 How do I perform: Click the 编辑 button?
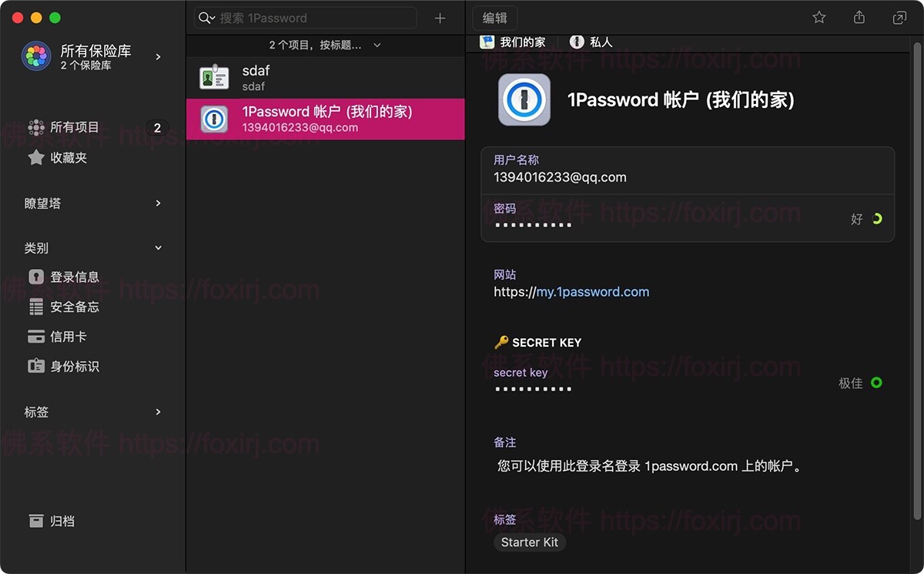494,18
